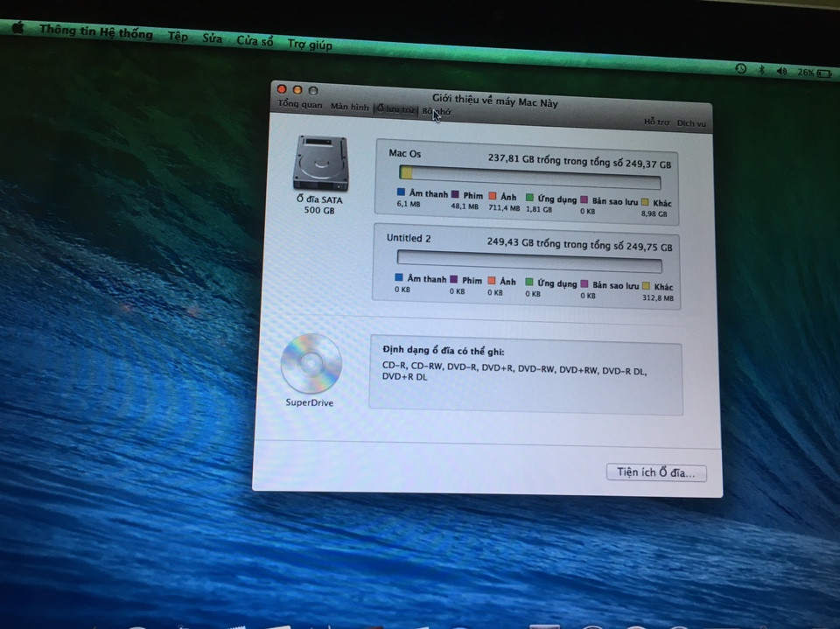840x629 pixels.
Task: Click the text 237,81 GB trống trong tổng số 249,37 GB
Action: click(579, 161)
